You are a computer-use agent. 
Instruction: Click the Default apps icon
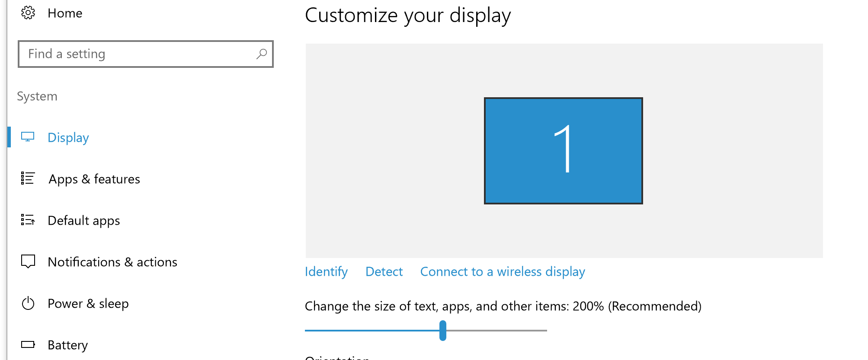[28, 220]
